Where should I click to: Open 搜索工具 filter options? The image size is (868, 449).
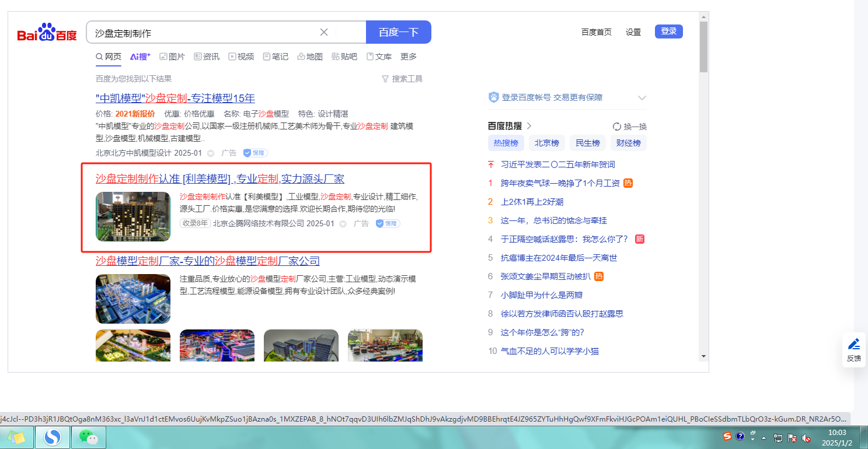click(x=402, y=79)
